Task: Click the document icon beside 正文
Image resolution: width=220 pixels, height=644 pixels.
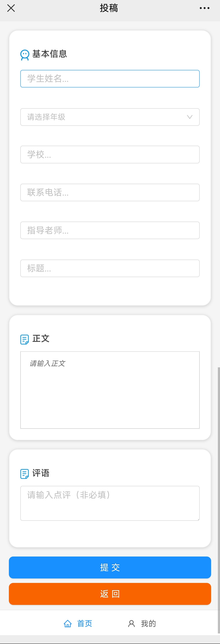Action: (x=24, y=339)
